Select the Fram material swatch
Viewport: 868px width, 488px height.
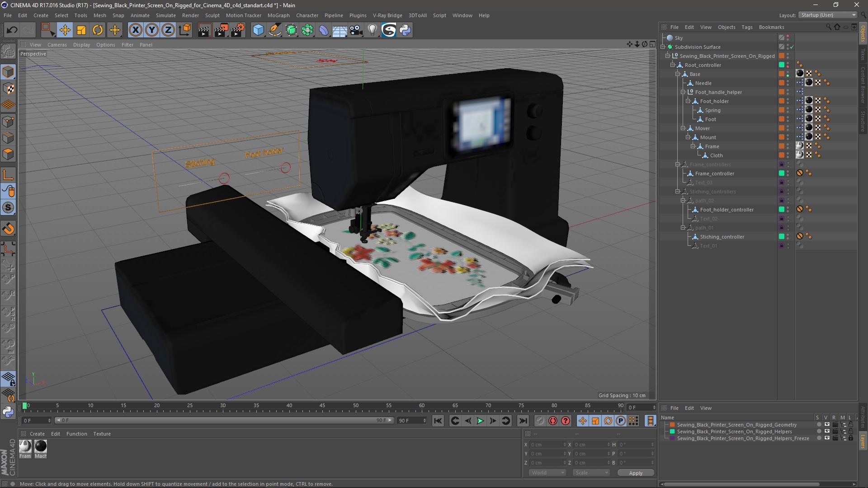coord(25,446)
